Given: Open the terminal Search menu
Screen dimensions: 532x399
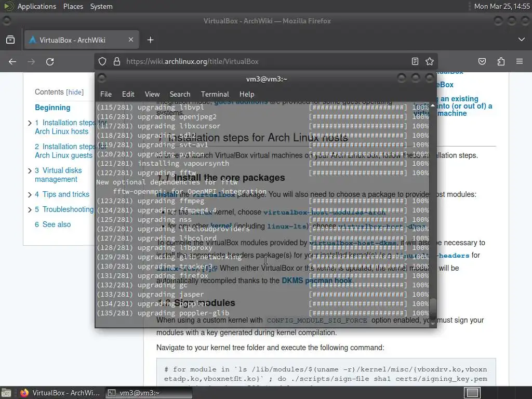Looking at the screenshot, I should 180,94.
